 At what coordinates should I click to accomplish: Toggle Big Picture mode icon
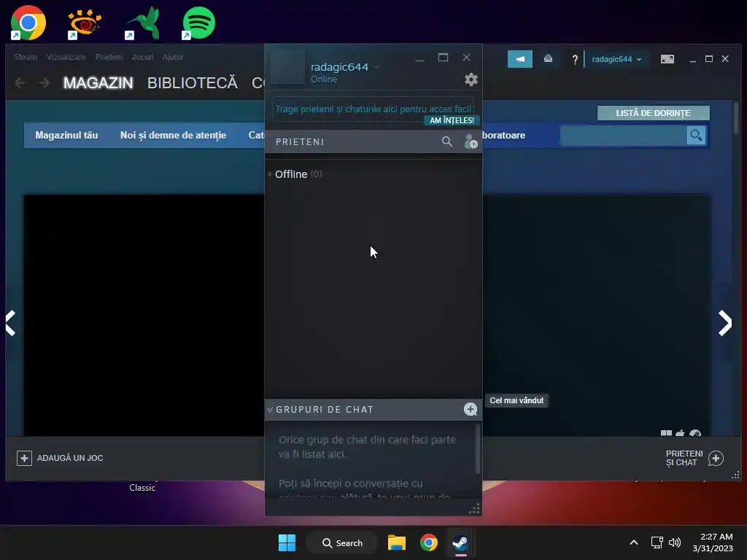pos(667,59)
